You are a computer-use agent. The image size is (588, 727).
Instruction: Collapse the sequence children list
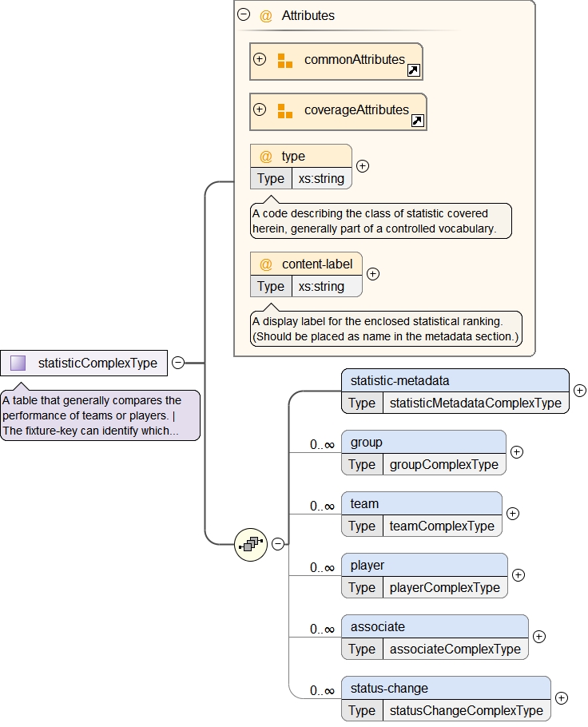[x=277, y=544]
